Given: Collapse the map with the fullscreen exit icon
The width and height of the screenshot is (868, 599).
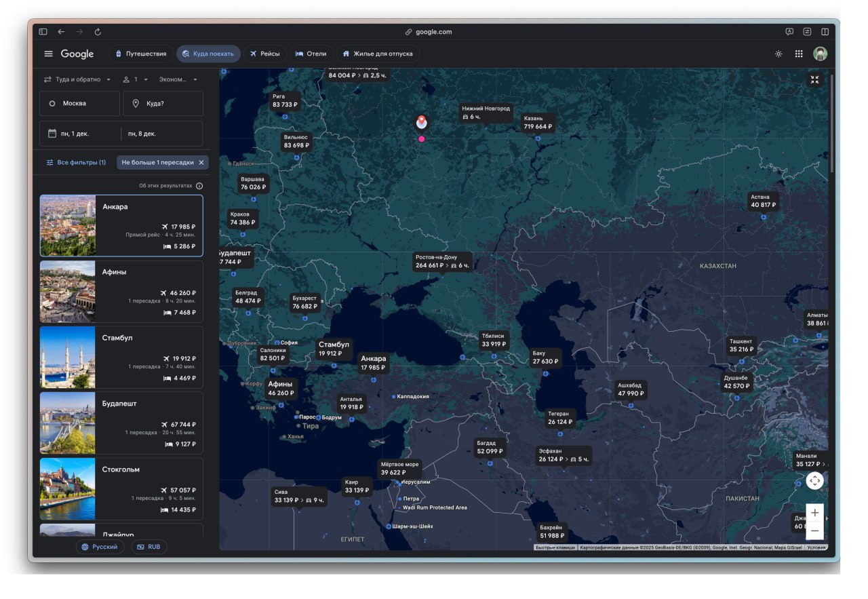Looking at the screenshot, I should point(814,80).
